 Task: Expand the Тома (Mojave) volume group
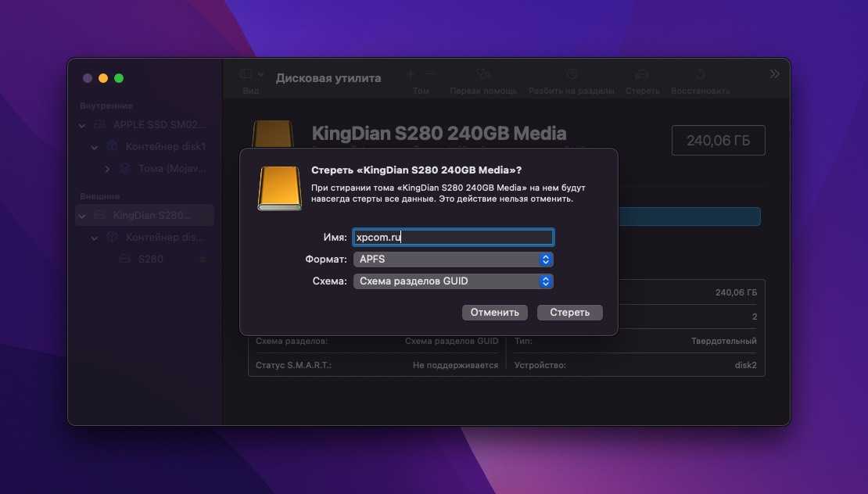click(x=108, y=169)
